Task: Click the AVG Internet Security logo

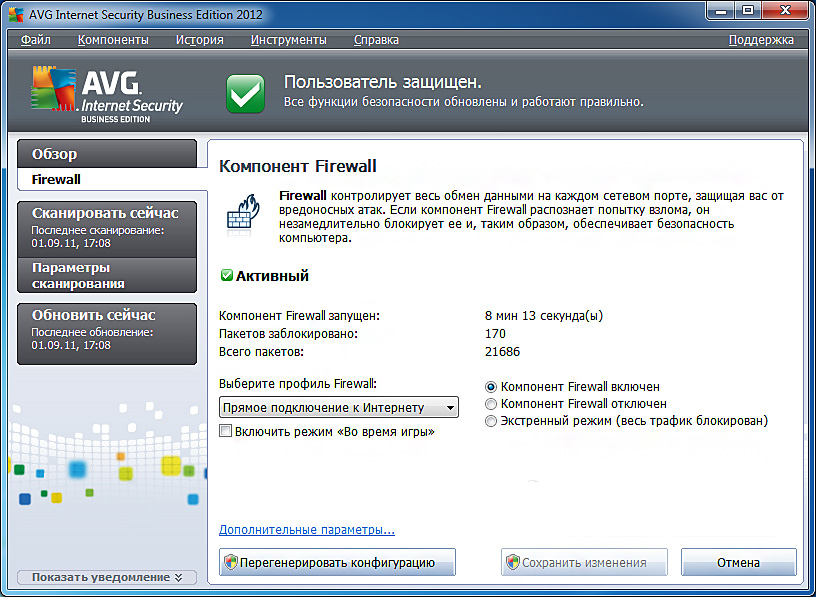Action: [107, 94]
